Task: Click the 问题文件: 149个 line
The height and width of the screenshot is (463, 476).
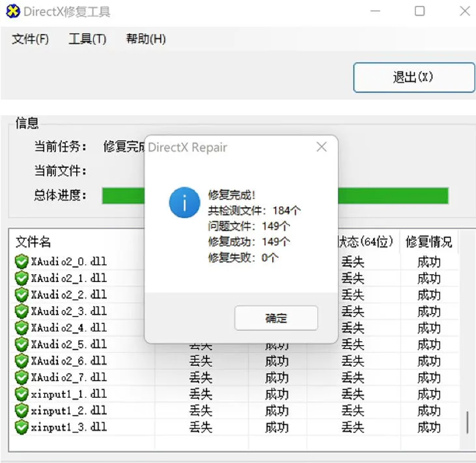Action: [249, 226]
